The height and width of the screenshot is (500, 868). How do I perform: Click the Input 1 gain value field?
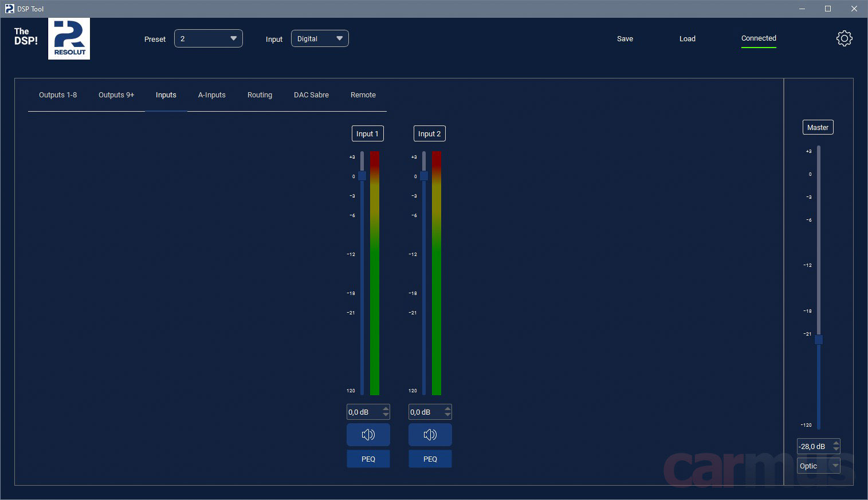coord(364,412)
